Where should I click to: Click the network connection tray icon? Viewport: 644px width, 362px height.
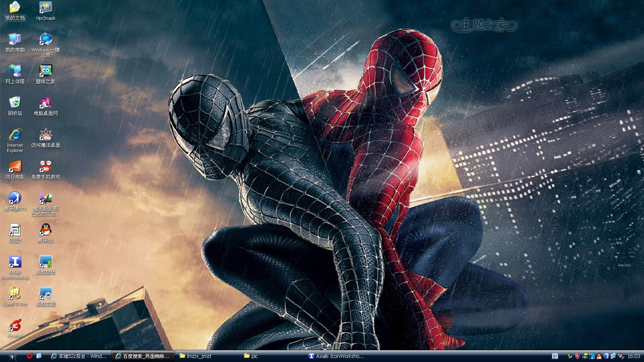[613, 356]
